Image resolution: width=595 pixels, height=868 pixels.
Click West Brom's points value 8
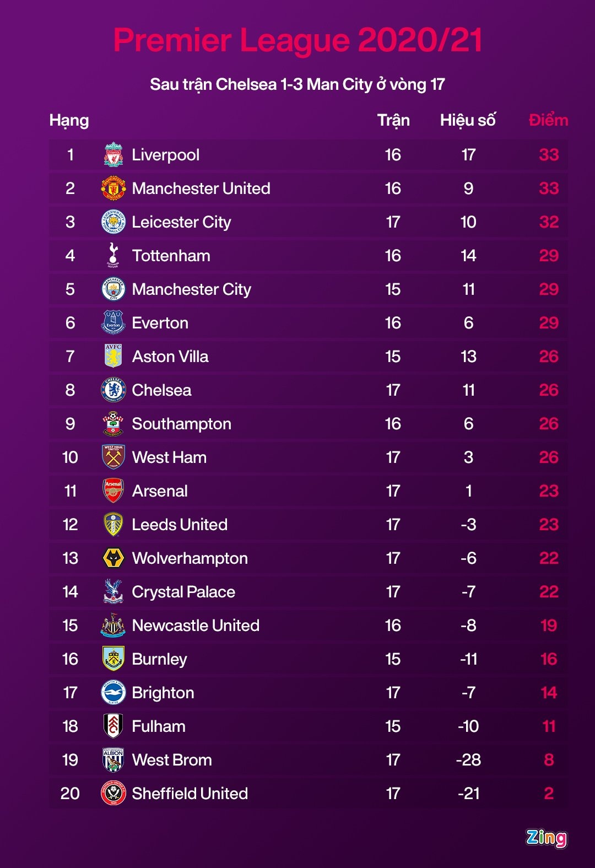point(549,760)
